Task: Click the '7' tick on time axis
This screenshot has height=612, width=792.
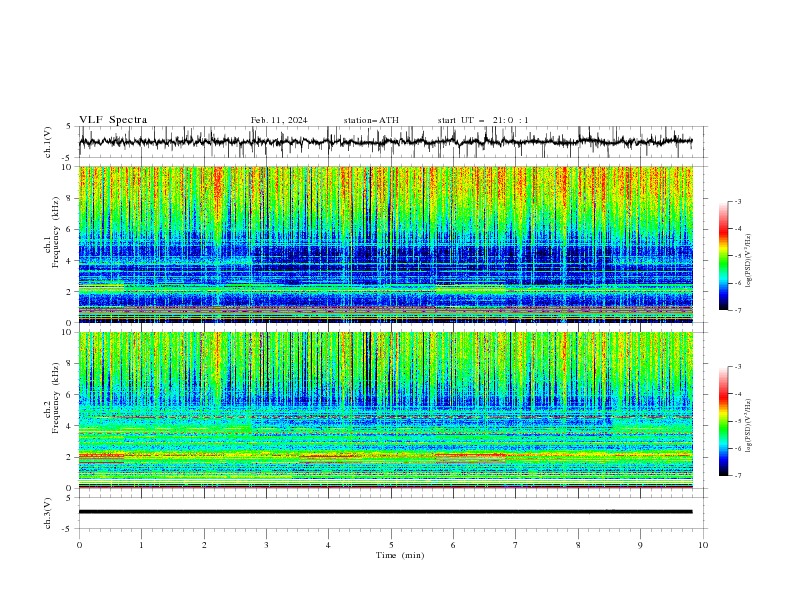Action: coord(516,545)
